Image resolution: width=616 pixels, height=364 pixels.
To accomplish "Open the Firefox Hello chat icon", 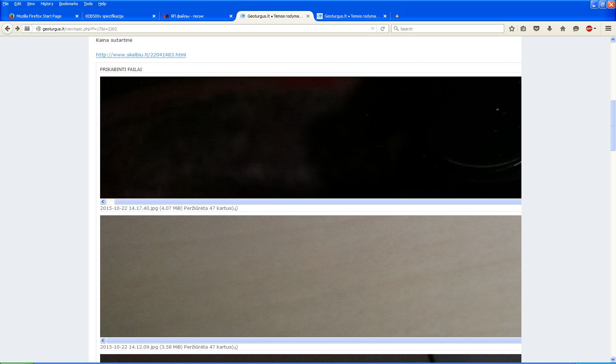I will pos(576,29).
